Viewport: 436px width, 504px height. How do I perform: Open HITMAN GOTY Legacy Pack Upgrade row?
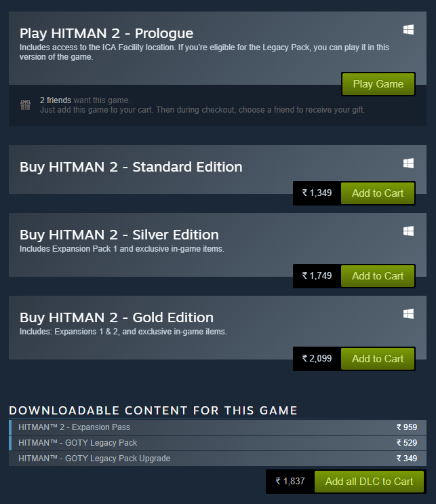[218, 459]
